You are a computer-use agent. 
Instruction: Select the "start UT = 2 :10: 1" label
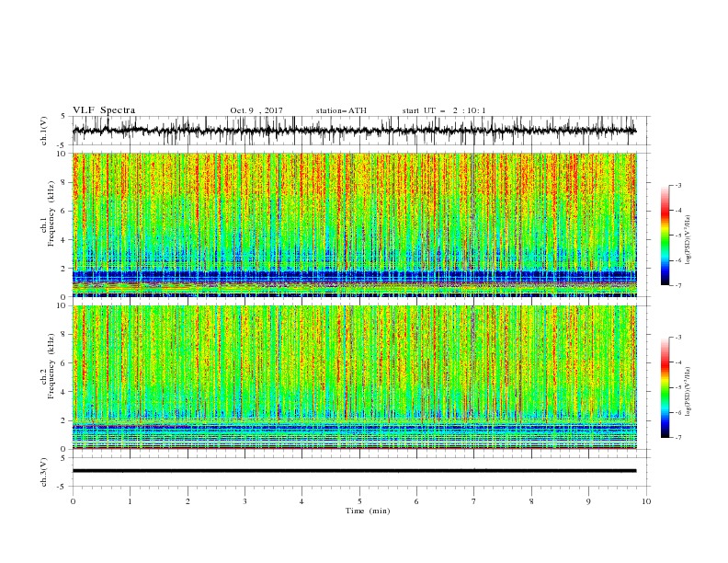(444, 110)
